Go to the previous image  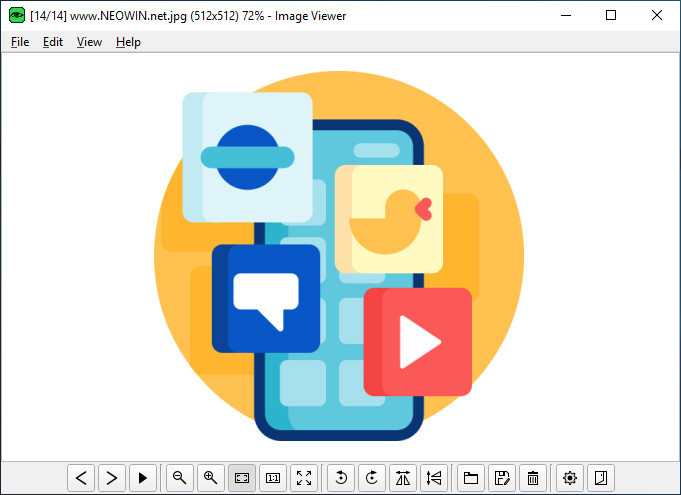click(81, 478)
